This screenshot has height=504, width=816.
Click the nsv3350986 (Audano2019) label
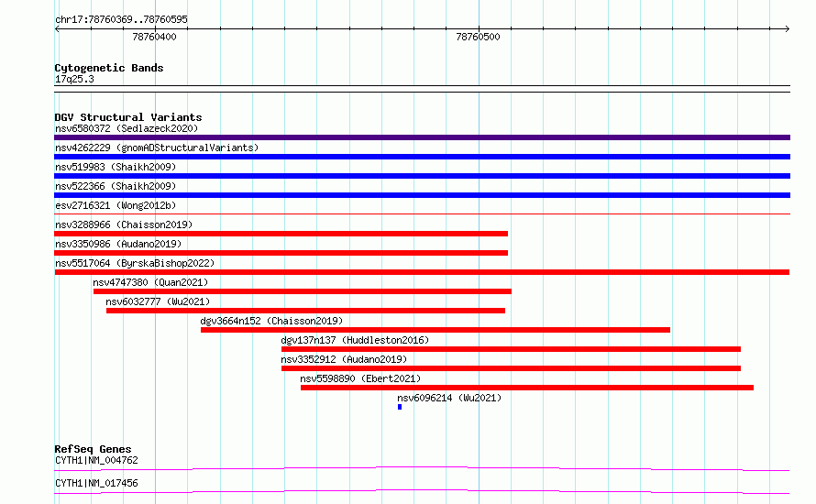[x=118, y=244]
